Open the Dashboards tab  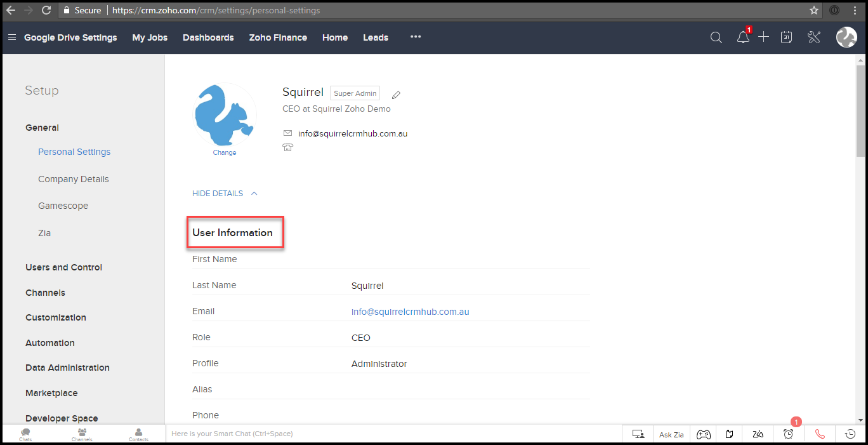pos(208,37)
